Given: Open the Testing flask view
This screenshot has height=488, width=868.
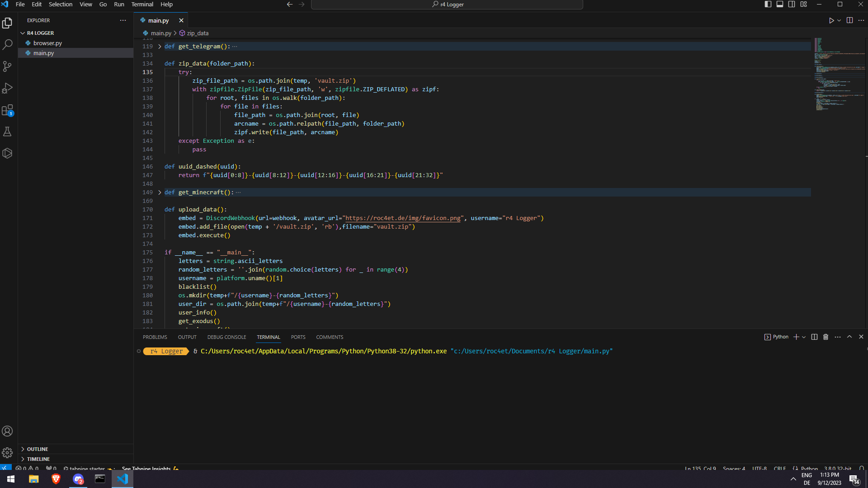Looking at the screenshot, I should [x=7, y=131].
